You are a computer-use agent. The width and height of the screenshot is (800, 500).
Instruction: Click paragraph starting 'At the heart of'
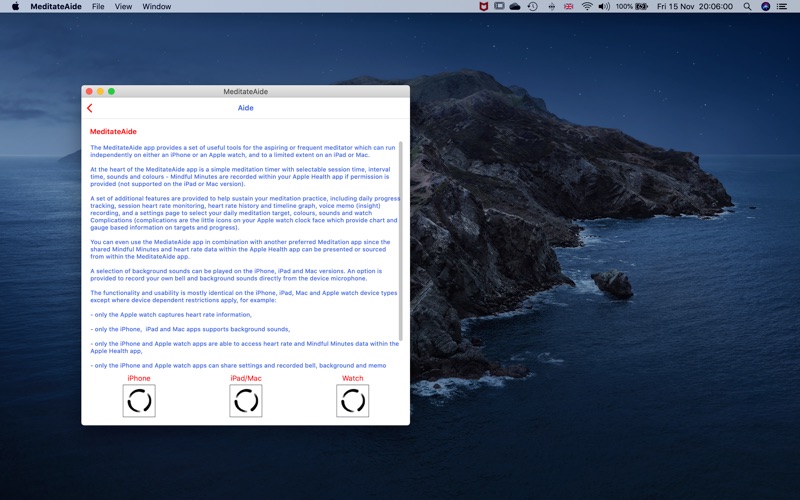(240, 177)
